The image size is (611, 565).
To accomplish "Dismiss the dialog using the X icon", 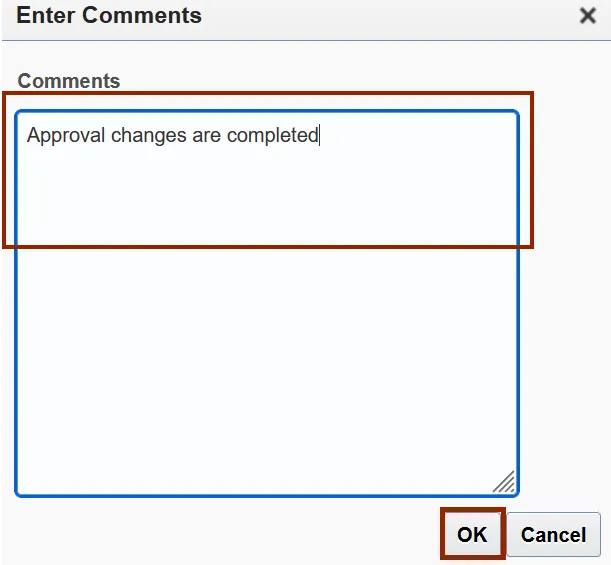I will click(x=588, y=17).
